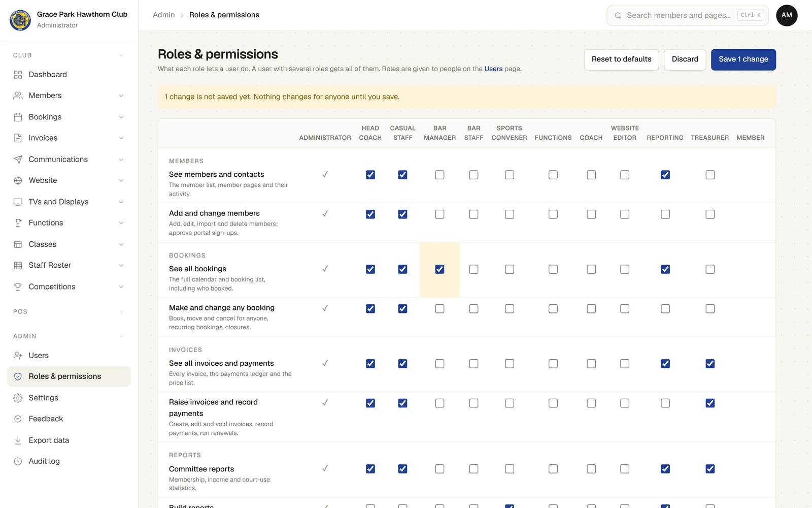812x508 pixels.
Task: Uncheck Bar Manager for See all bookings
Action: coord(439,269)
